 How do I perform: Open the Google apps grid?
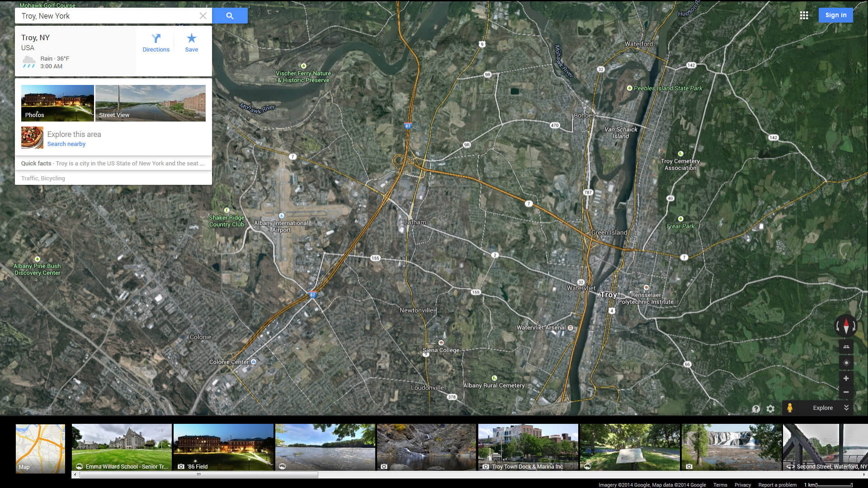(x=804, y=15)
